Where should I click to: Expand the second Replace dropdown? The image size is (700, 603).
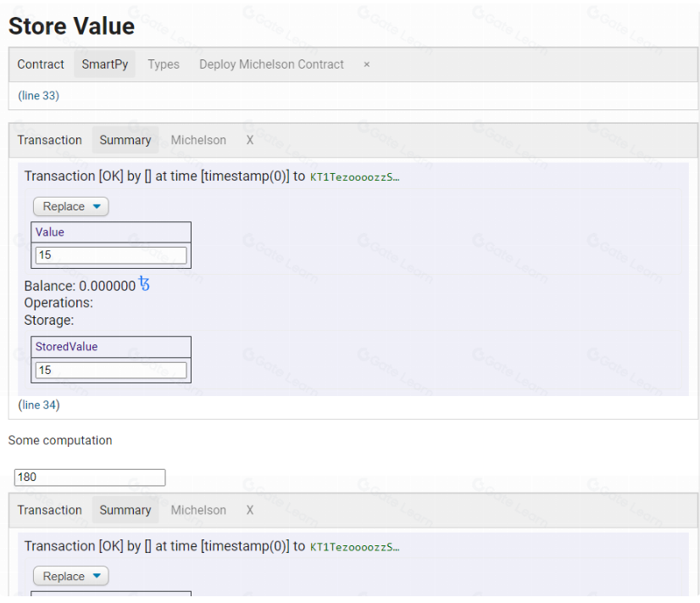click(x=71, y=576)
